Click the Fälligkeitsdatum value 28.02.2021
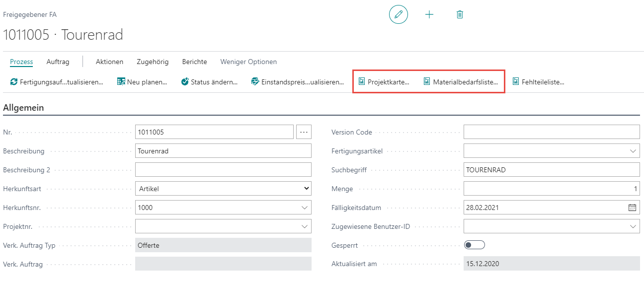 point(483,208)
